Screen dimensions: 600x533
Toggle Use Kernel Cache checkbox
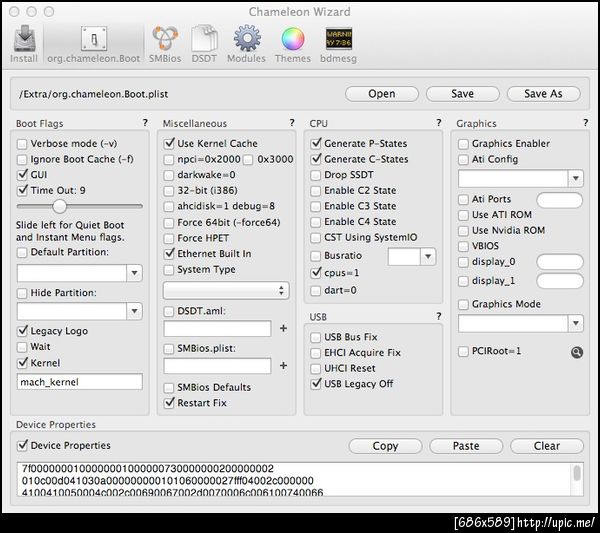[x=169, y=143]
